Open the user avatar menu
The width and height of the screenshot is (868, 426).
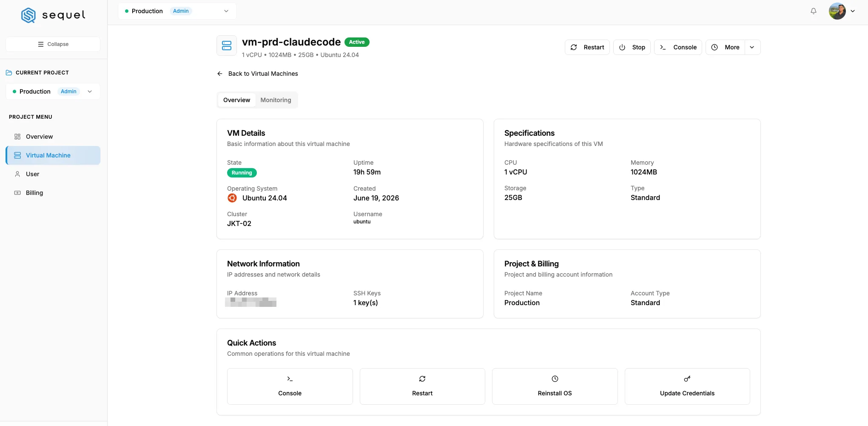837,11
